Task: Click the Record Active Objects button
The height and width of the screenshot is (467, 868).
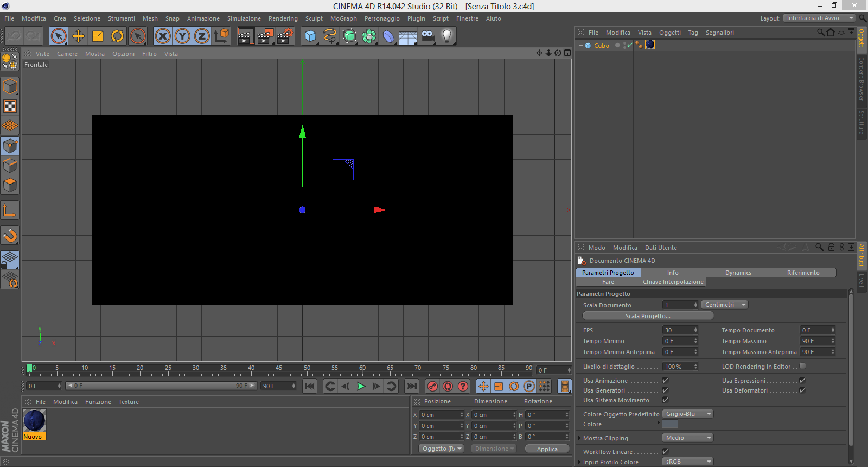Action: [432, 386]
